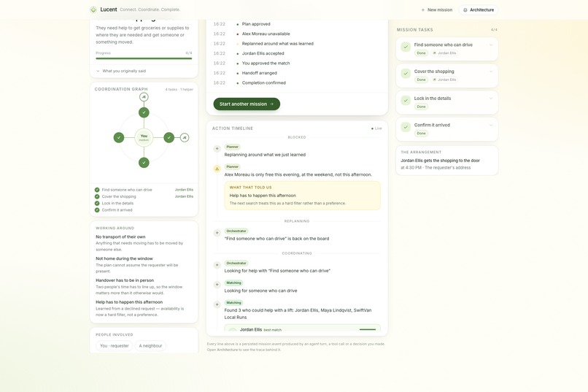Expand Confirm it arrived task card
The image size is (588, 392).
pyautogui.click(x=491, y=126)
